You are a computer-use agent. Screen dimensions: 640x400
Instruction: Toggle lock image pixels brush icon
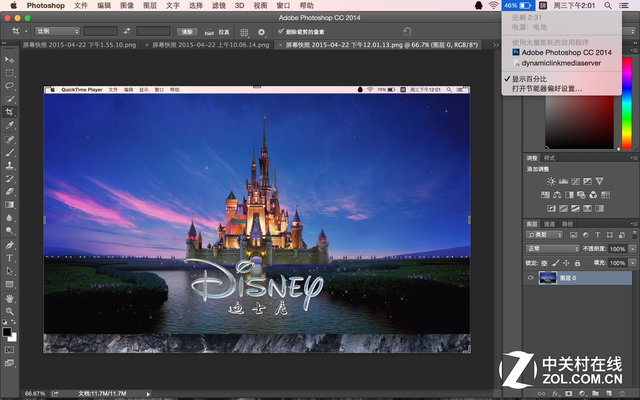[555, 263]
